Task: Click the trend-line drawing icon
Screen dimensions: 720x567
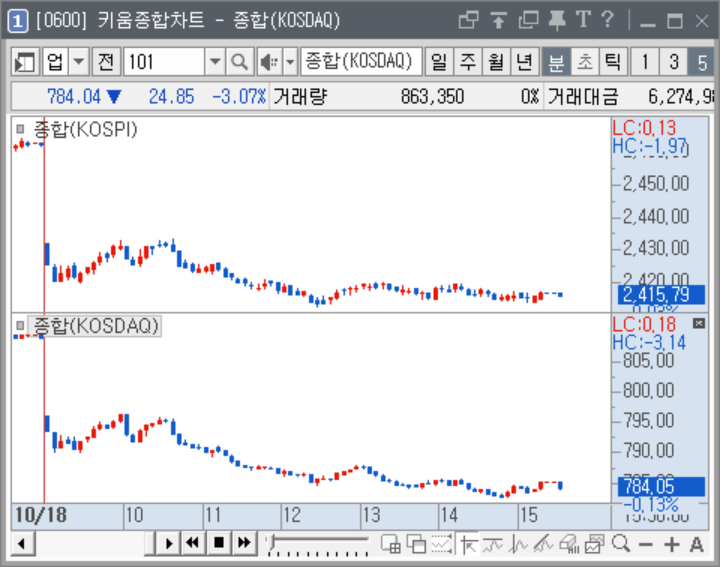Action: 544,545
